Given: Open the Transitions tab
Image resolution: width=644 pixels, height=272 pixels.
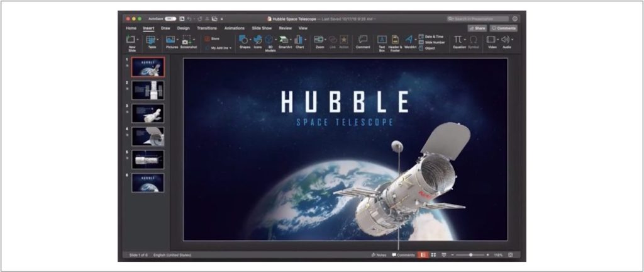Looking at the screenshot, I should pyautogui.click(x=206, y=28).
